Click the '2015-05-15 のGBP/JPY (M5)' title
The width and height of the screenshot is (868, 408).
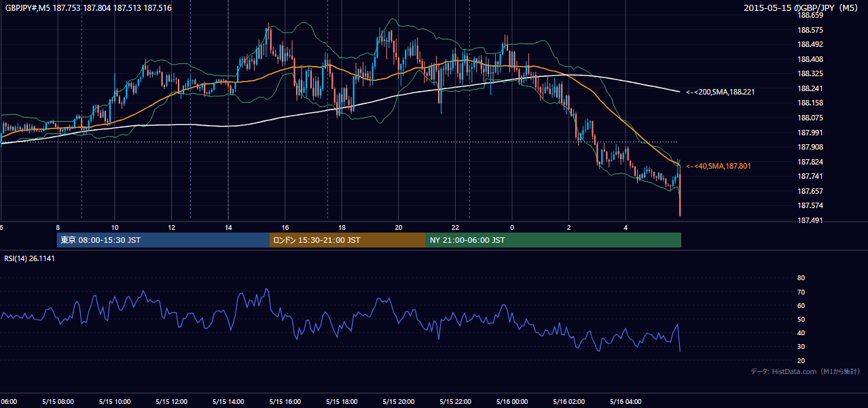point(802,8)
